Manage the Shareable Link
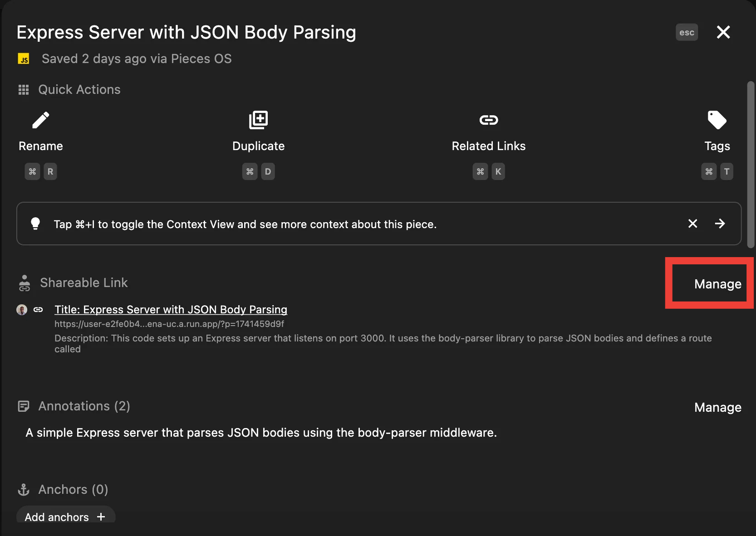 point(717,284)
